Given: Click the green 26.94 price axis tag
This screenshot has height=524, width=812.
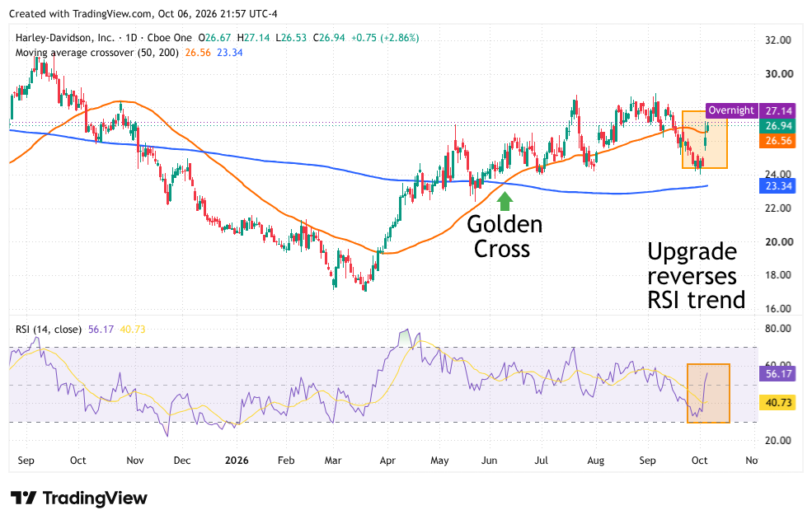Looking at the screenshot, I should [x=777, y=126].
